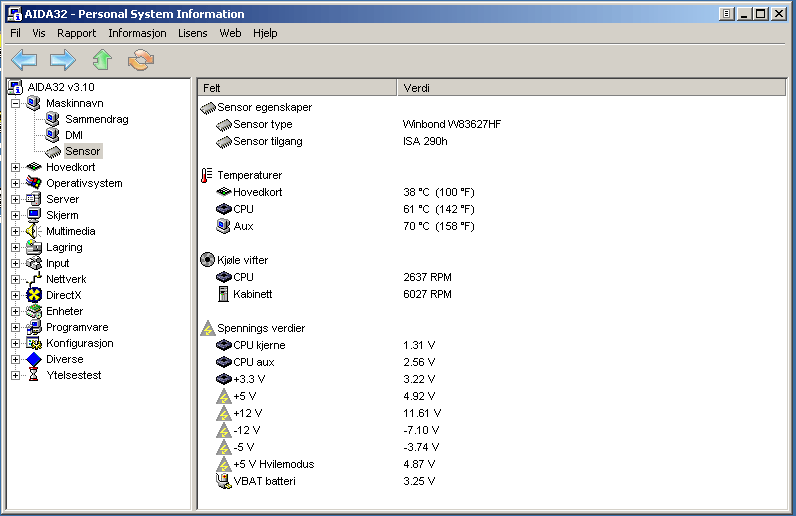Click the DirectX yellow X icon
The width and height of the screenshot is (796, 516).
pyautogui.click(x=34, y=295)
